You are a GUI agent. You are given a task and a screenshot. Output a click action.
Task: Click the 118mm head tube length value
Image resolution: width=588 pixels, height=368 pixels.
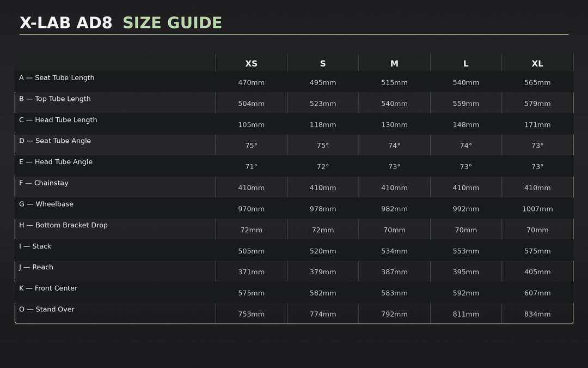point(323,125)
